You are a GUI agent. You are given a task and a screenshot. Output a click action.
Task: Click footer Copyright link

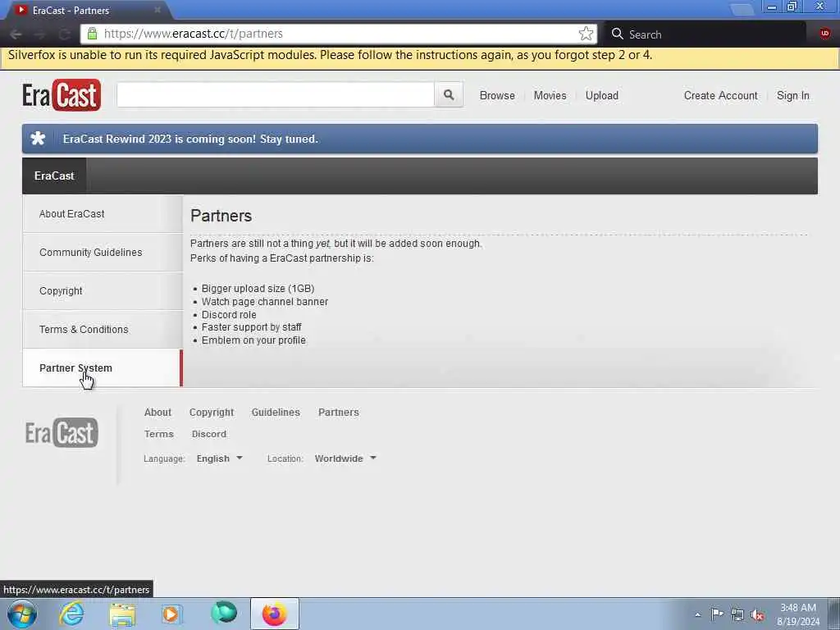pos(212,413)
